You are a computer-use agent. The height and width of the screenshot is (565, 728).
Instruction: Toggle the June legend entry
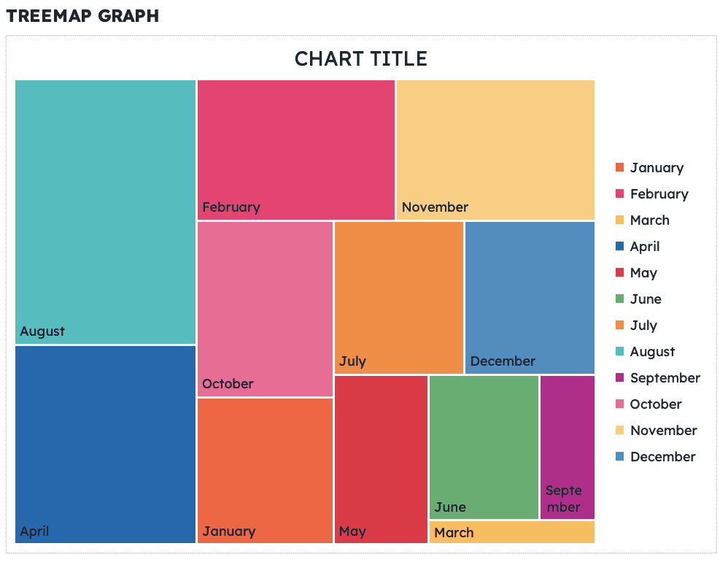[x=646, y=299]
